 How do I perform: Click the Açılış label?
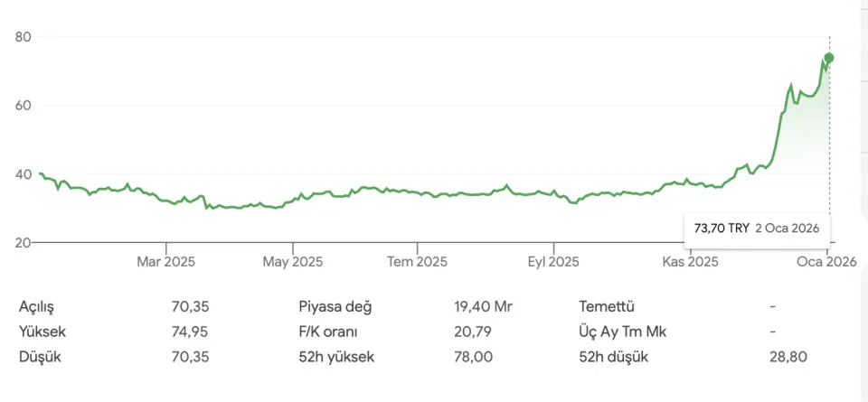[42, 306]
